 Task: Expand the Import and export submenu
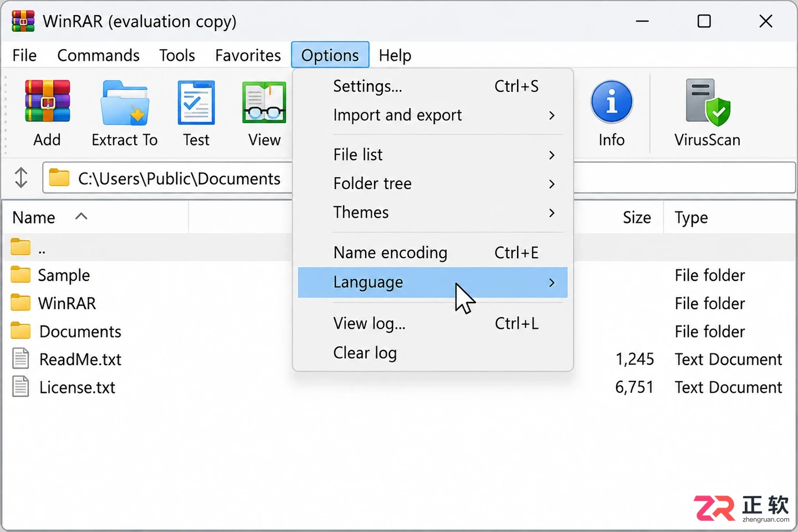click(x=432, y=115)
